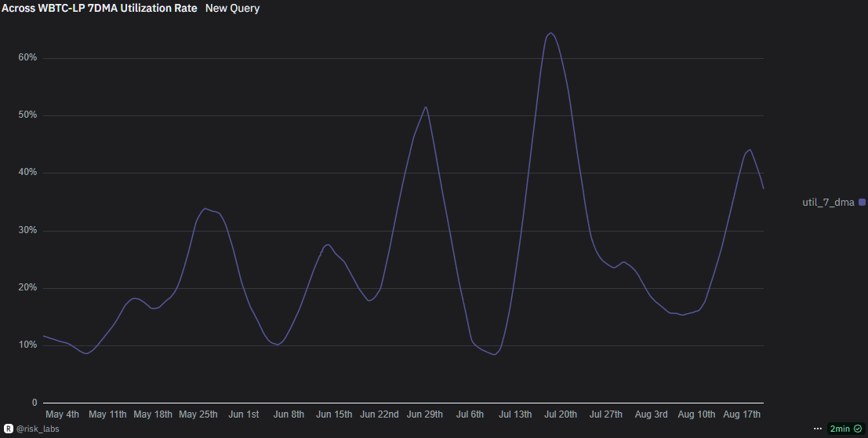Click the 0 y-axis label
This screenshot has height=438, width=868.
[35, 403]
